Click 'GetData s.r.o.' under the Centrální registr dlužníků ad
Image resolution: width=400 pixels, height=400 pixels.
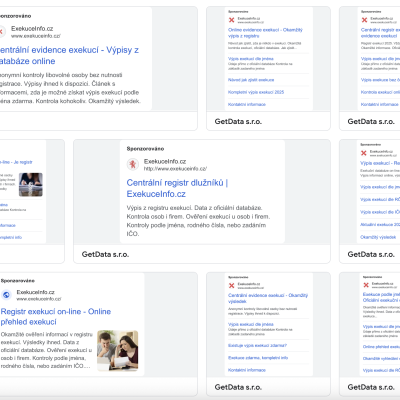coord(105,254)
